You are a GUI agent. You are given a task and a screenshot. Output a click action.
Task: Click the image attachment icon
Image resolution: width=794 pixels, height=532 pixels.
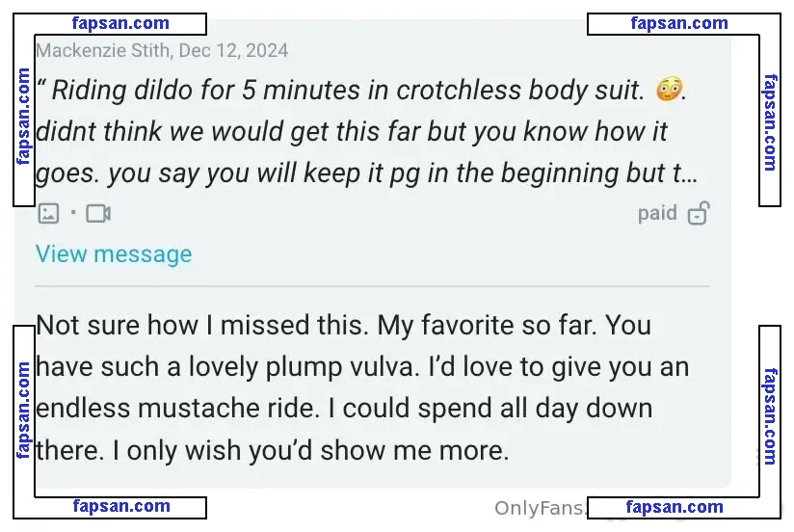pos(48,213)
